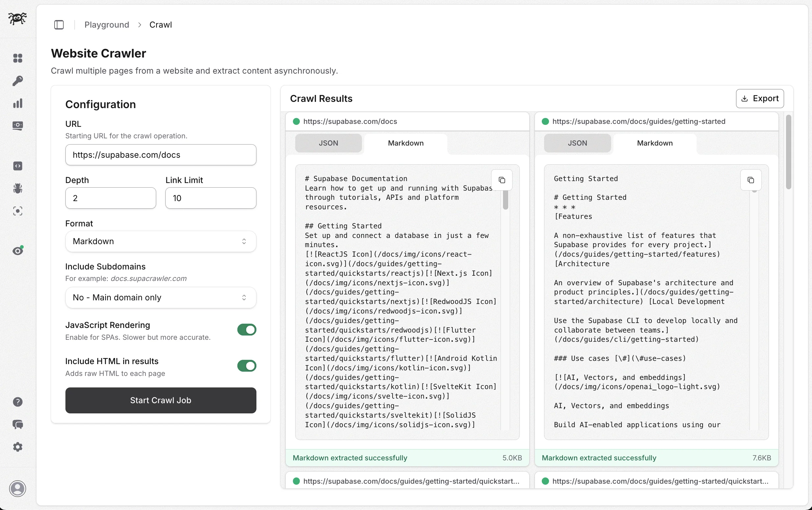This screenshot has width=812, height=510.
Task: Open the dashboard grid icon in sidebar
Action: click(x=17, y=58)
